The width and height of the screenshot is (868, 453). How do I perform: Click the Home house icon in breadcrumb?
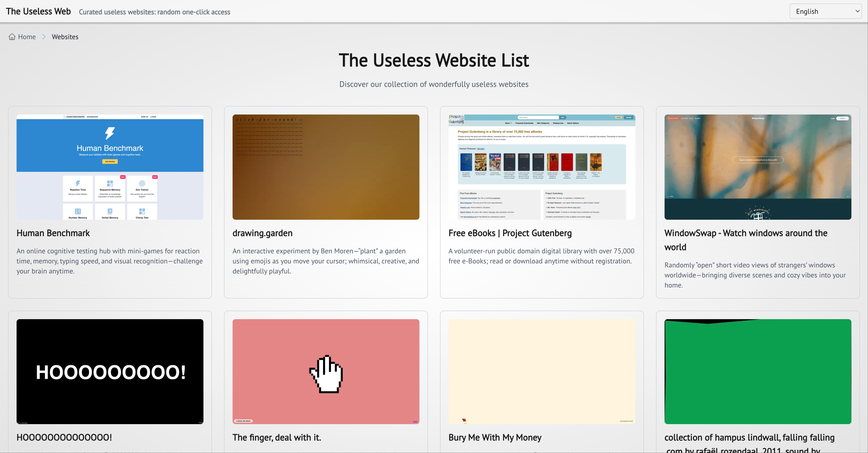coord(12,37)
